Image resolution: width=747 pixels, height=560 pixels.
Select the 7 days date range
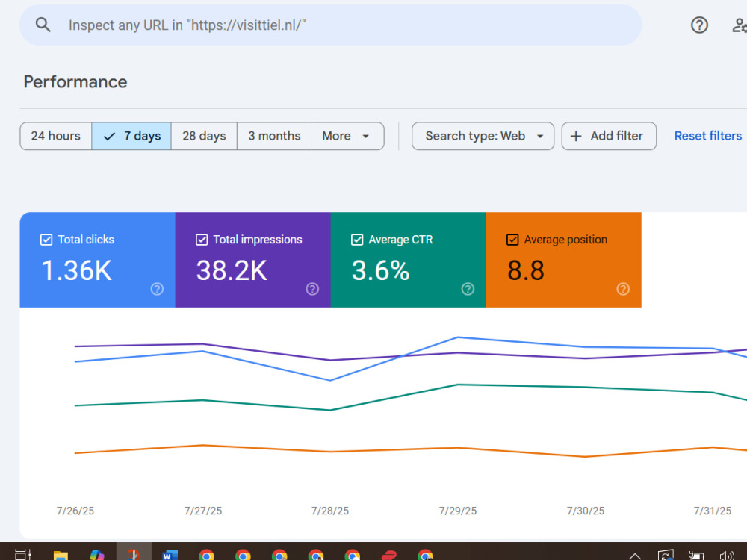point(131,136)
